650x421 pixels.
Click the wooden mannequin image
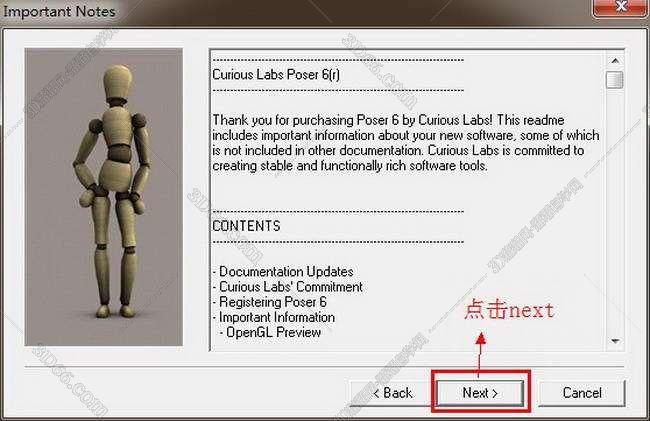[x=104, y=197]
